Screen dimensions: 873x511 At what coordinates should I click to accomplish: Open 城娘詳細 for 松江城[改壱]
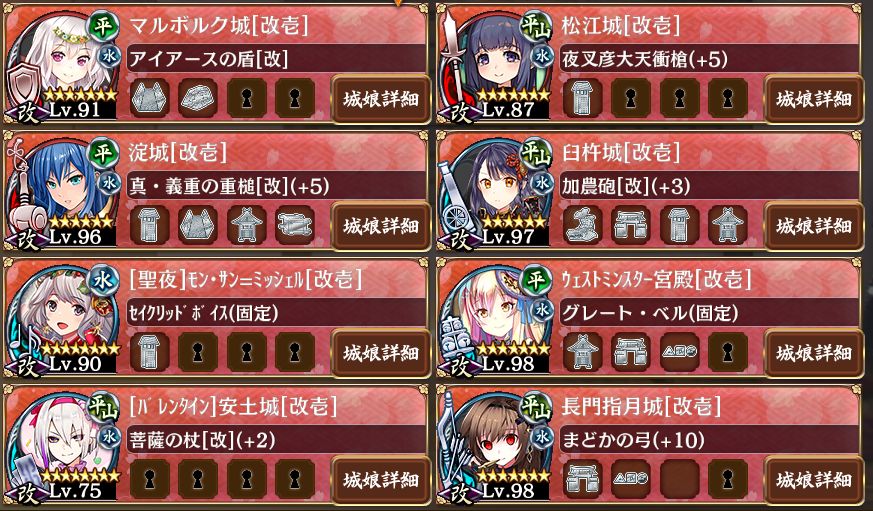point(814,100)
